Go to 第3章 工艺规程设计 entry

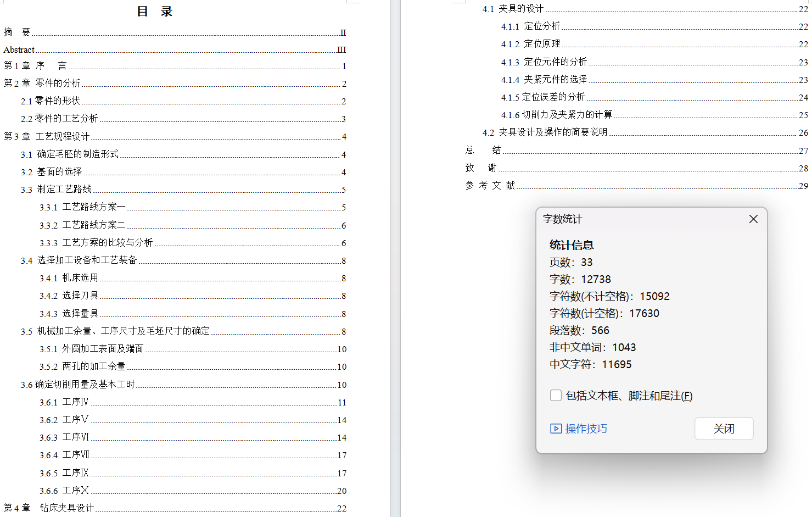click(175, 136)
